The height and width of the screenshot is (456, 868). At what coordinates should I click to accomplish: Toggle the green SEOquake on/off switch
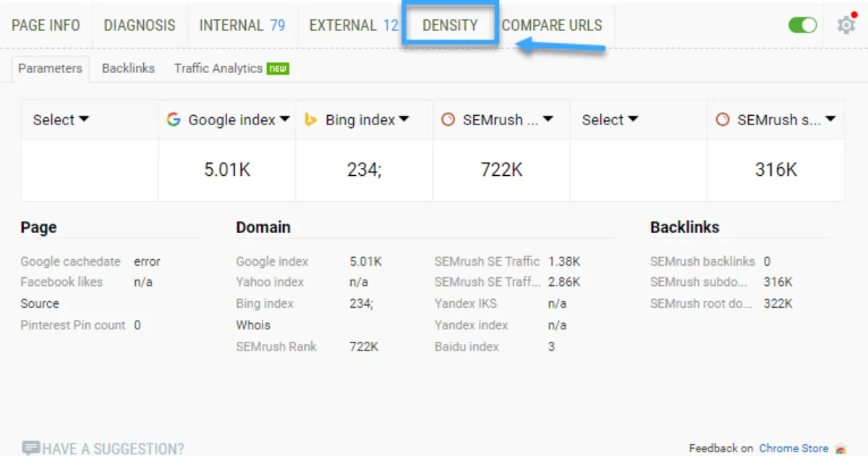pyautogui.click(x=802, y=25)
